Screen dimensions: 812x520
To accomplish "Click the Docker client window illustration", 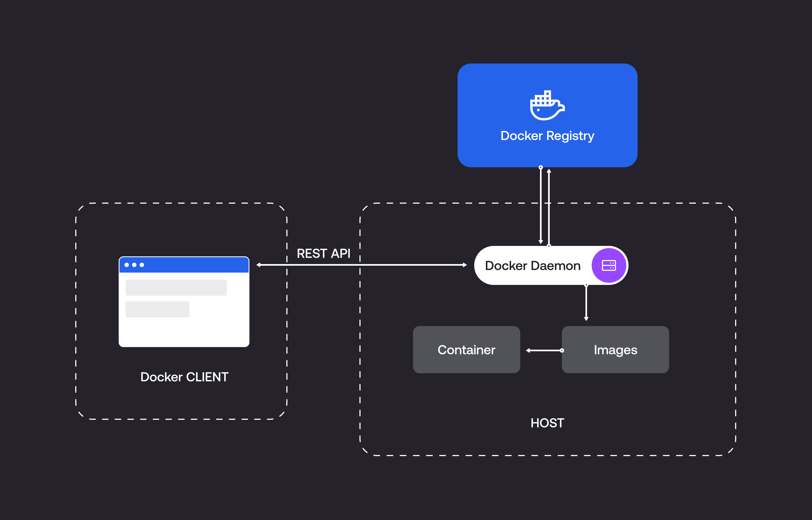I will point(184,301).
